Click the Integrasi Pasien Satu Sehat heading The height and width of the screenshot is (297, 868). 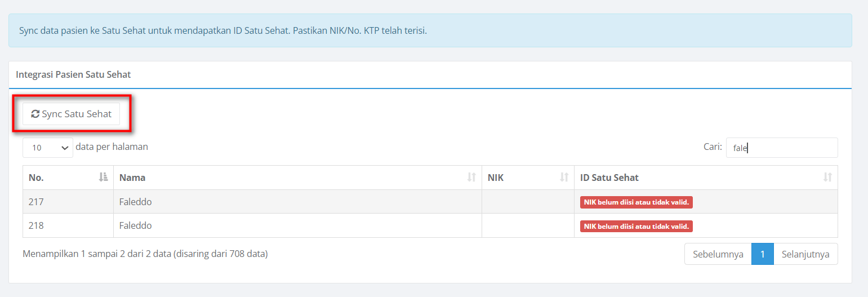pos(73,74)
